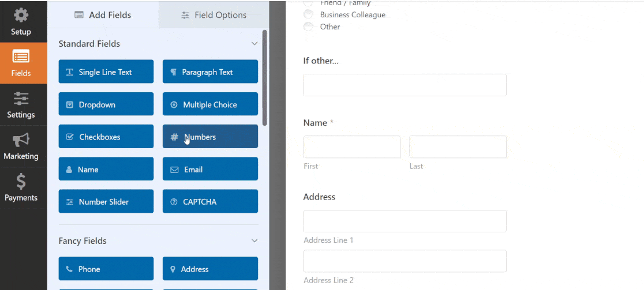Click the fields panel vertical scrollbar
644x290 pixels.
(x=264, y=78)
